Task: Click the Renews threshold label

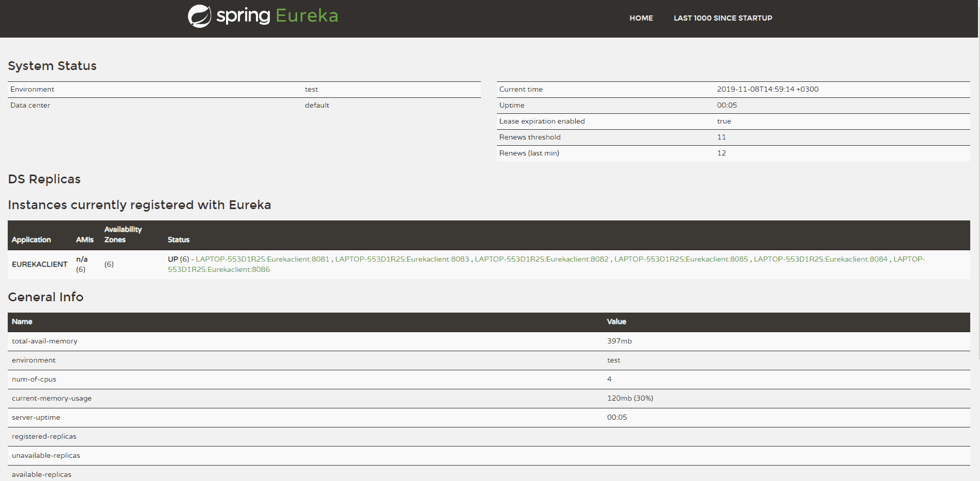Action: (x=530, y=137)
